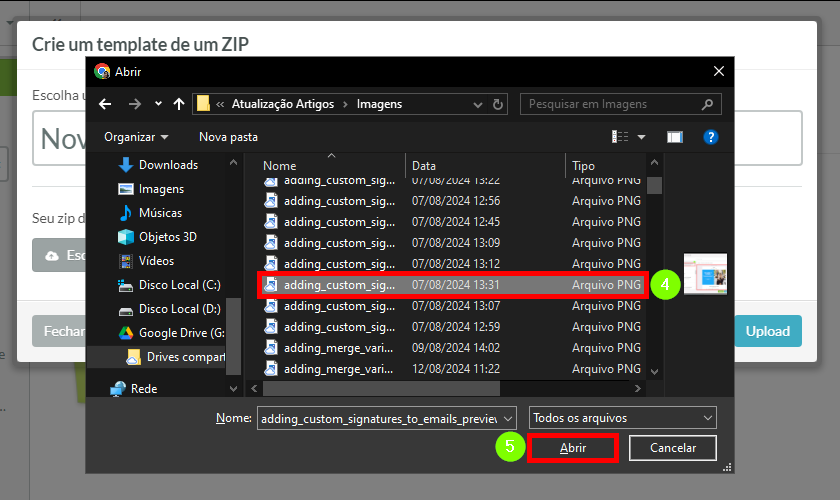Select the file dated 07/08/2024 13:09
The image size is (840, 500).
pyautogui.click(x=452, y=243)
